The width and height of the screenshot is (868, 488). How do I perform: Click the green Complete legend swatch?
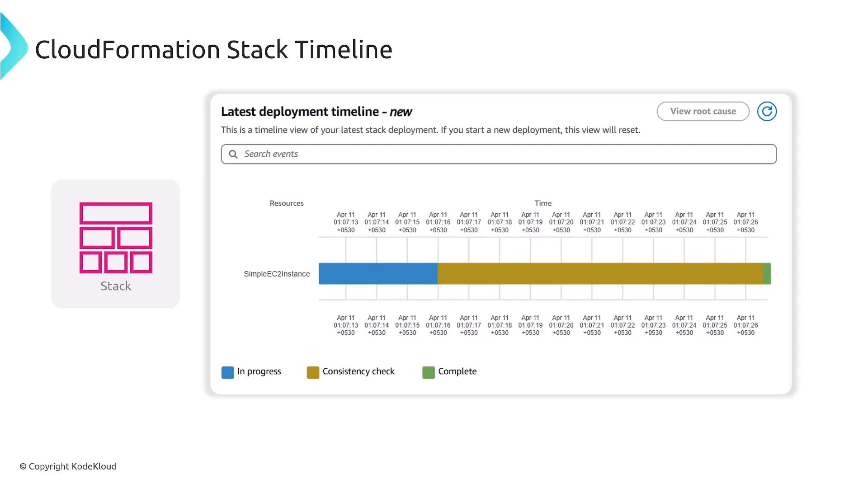click(x=429, y=372)
